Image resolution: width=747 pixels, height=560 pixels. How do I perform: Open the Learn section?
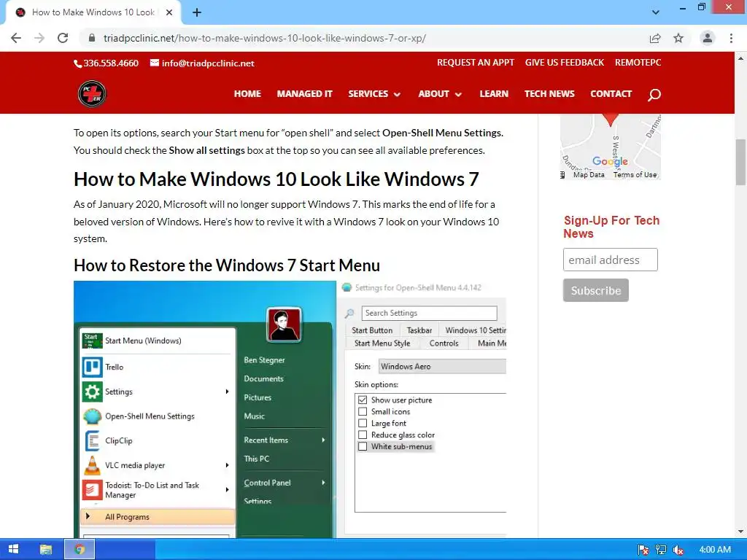[494, 94]
